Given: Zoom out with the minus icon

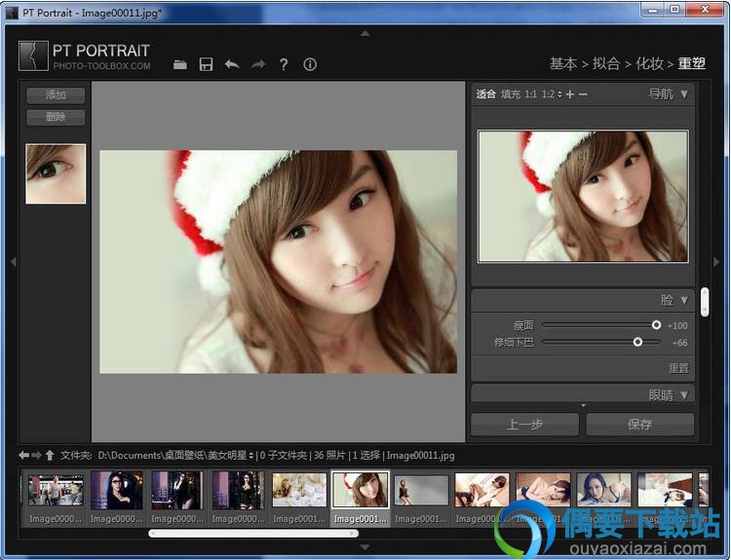Looking at the screenshot, I should [583, 94].
